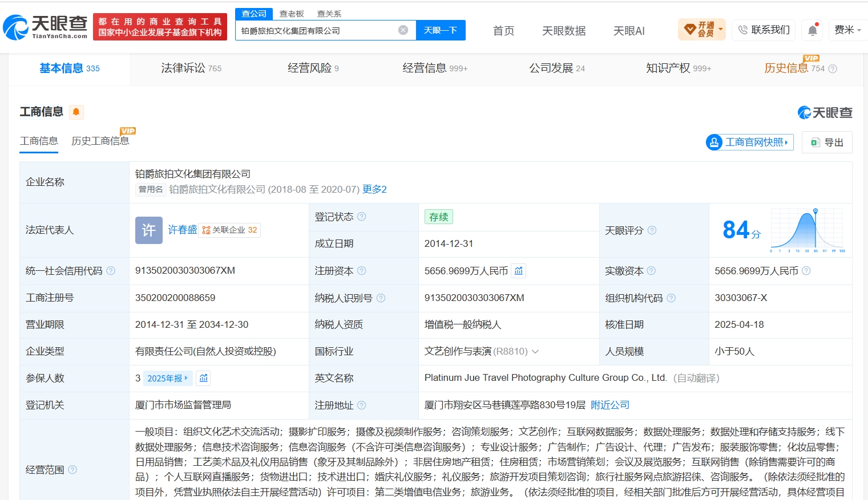
Task: Click the help icon next to 注册地址
Action: click(362, 405)
